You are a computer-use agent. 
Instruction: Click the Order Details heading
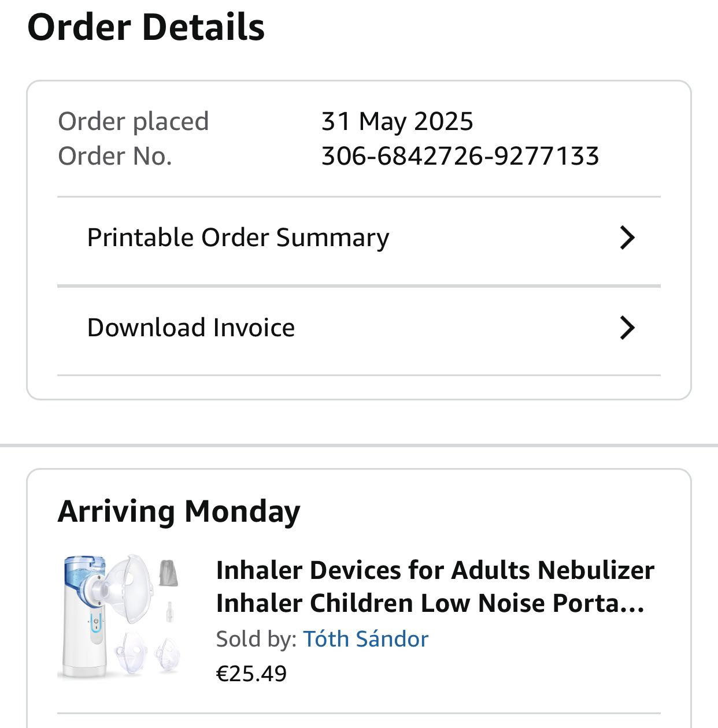pos(146,27)
